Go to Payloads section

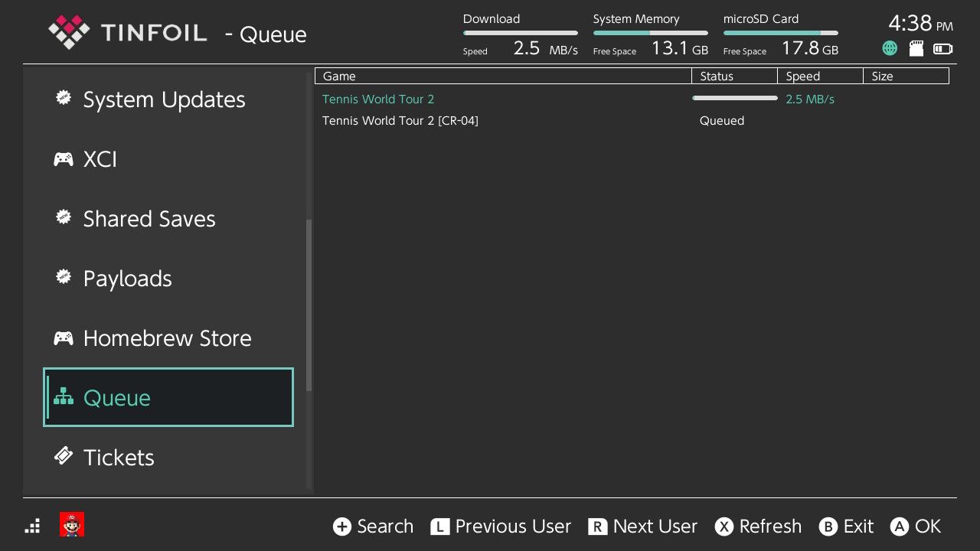pyautogui.click(x=168, y=279)
